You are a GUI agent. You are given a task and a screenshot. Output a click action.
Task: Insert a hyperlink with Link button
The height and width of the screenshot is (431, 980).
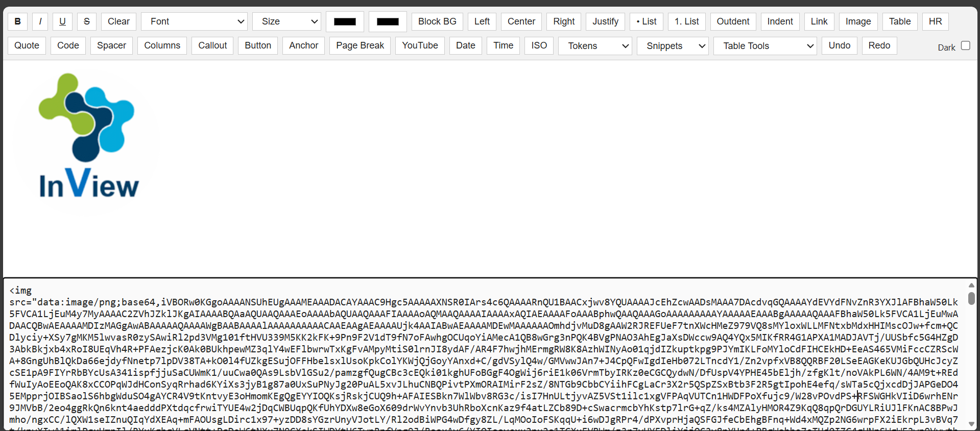pos(819,21)
